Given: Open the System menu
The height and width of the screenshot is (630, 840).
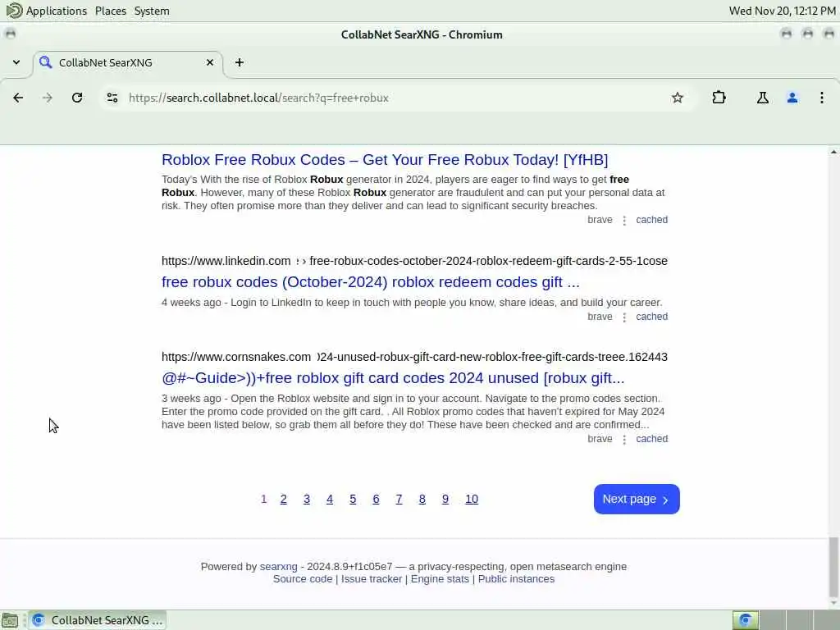Looking at the screenshot, I should click(152, 11).
